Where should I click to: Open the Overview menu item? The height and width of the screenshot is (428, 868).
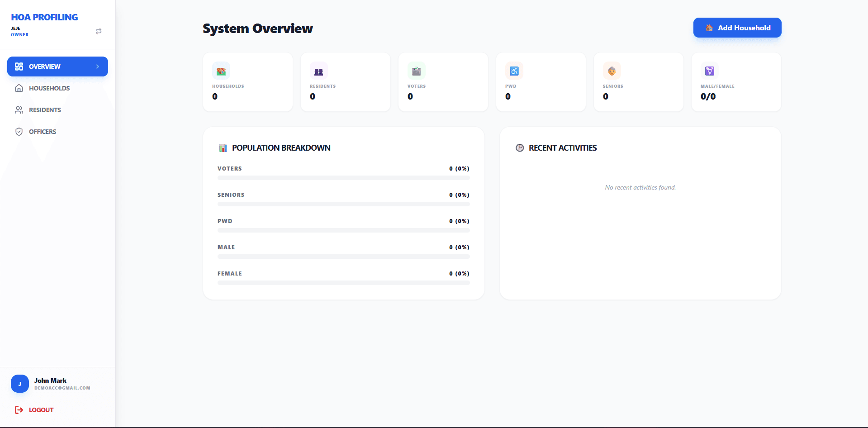[57, 67]
